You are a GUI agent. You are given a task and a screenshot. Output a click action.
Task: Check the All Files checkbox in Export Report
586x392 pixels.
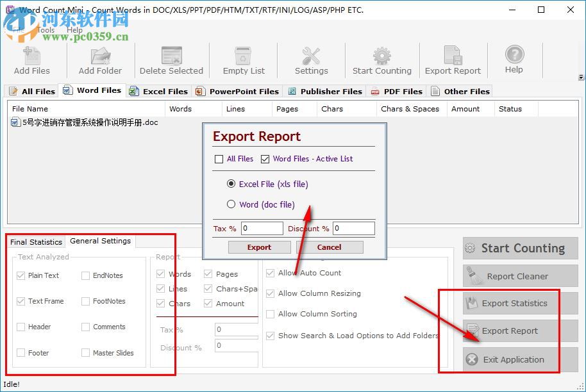[219, 159]
